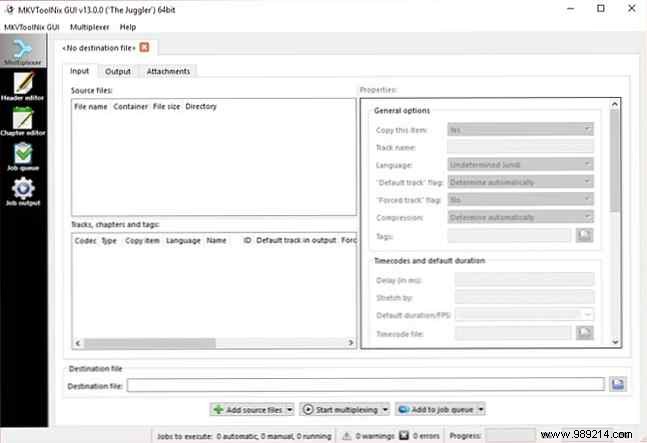
Task: Close the 'No destination file' tab
Action: tap(144, 47)
